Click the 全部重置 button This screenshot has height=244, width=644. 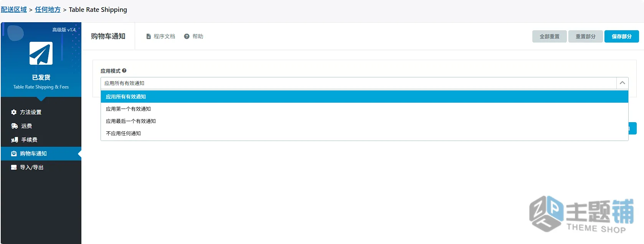pyautogui.click(x=549, y=36)
